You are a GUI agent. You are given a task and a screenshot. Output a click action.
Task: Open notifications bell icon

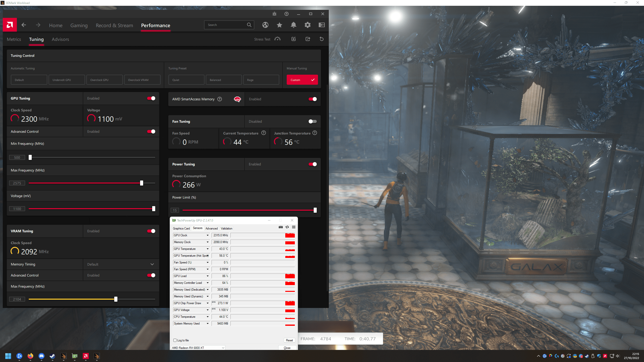tap(294, 25)
